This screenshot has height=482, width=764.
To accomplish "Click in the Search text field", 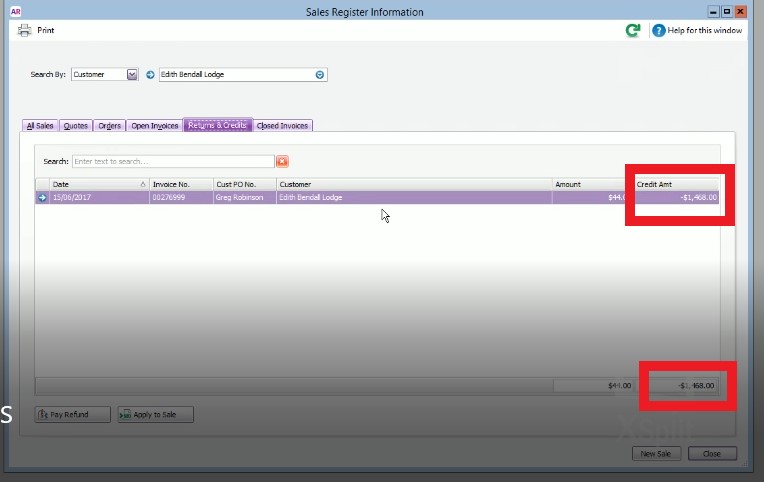I will point(173,161).
